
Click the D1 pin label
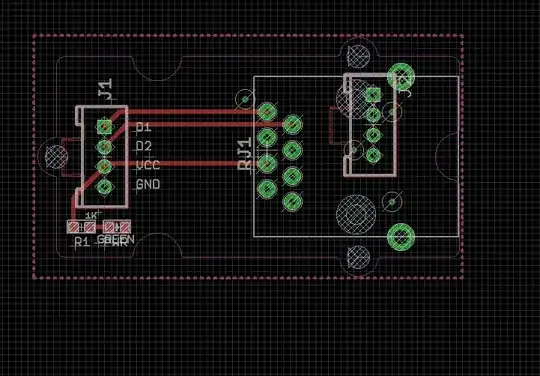point(144,127)
